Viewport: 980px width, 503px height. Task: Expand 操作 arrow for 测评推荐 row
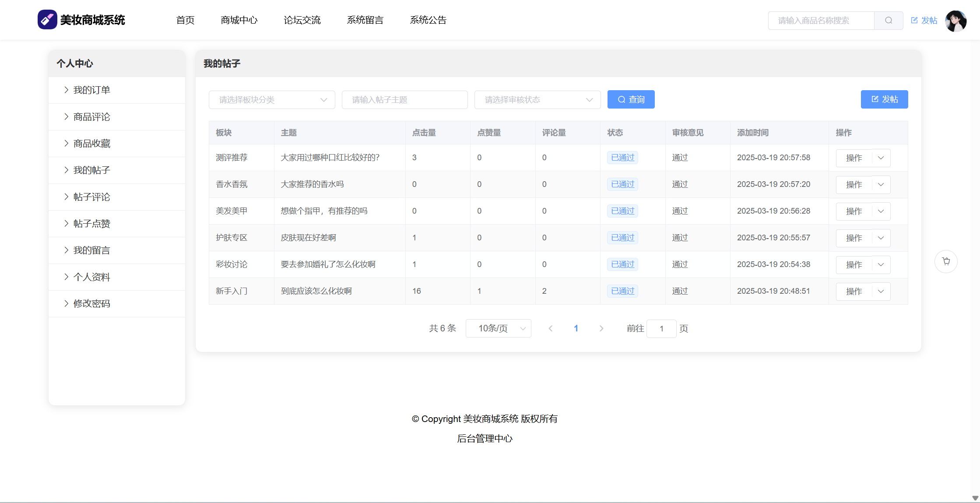881,158
